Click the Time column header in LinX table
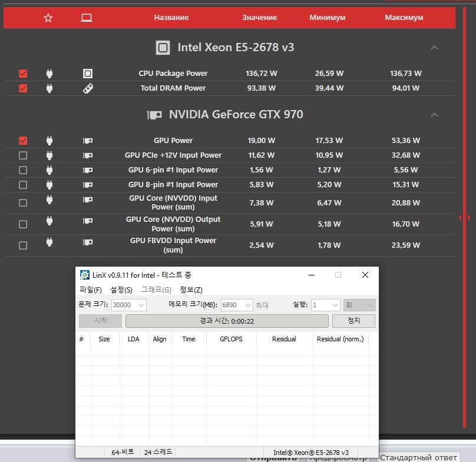Viewport: 476px width, 462px height. coord(189,339)
